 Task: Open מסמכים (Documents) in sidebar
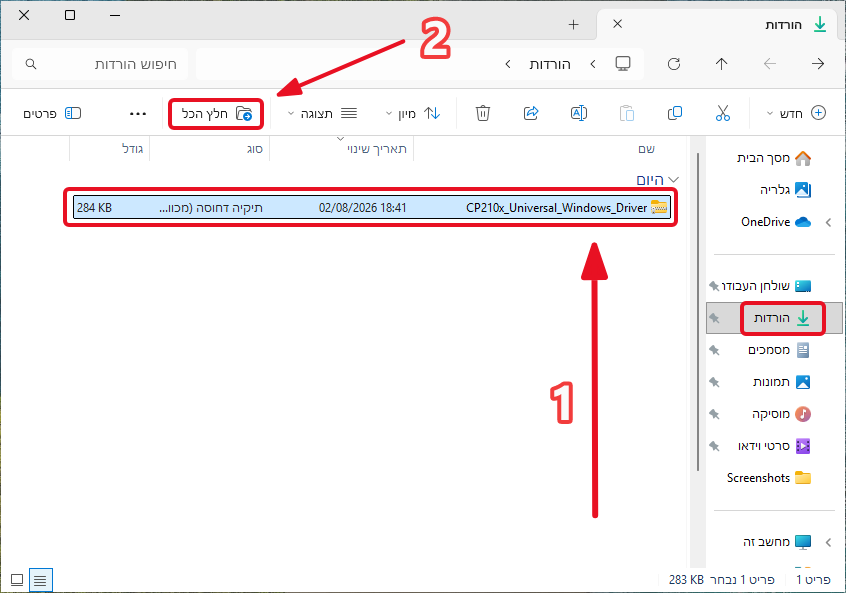pyautogui.click(x=779, y=350)
